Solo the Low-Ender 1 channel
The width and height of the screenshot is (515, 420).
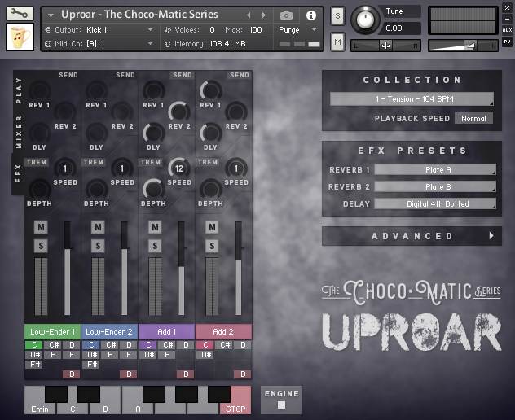coord(41,246)
